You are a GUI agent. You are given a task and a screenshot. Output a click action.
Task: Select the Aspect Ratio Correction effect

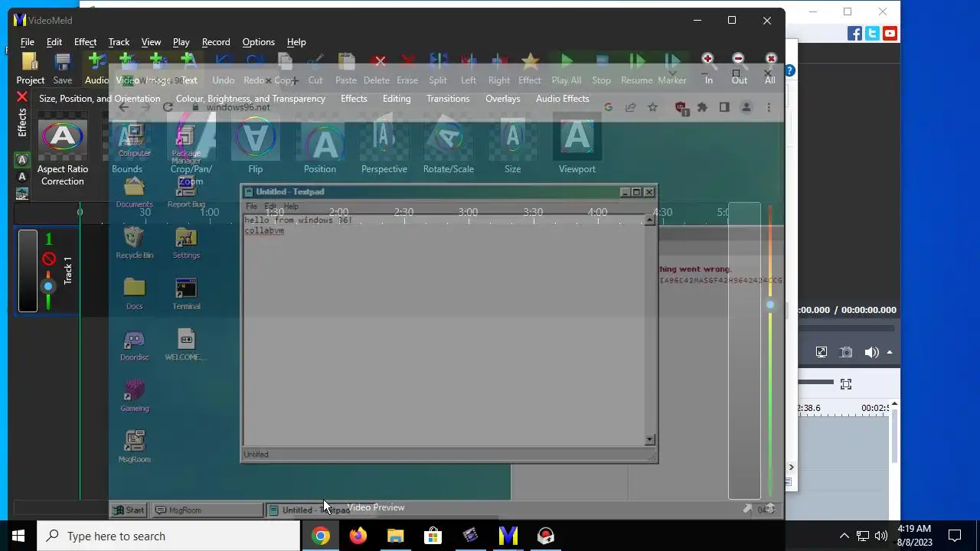pyautogui.click(x=63, y=151)
